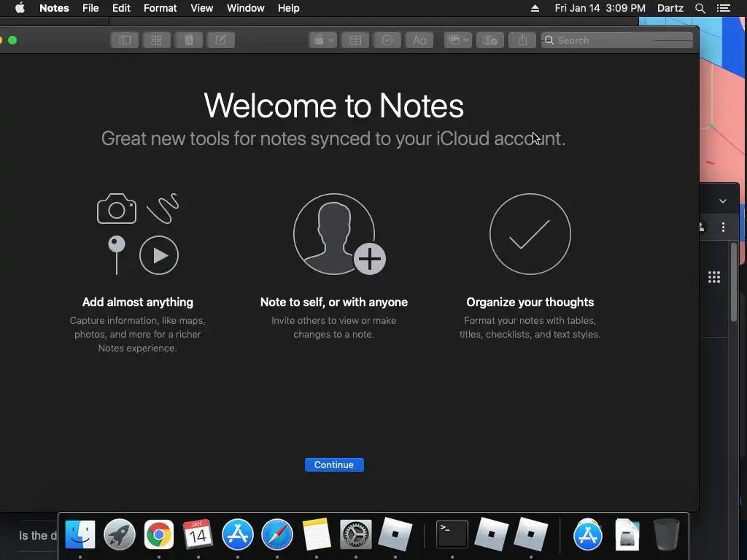Click the share toolbar button
Screen dimensions: 747x560
[522, 41]
